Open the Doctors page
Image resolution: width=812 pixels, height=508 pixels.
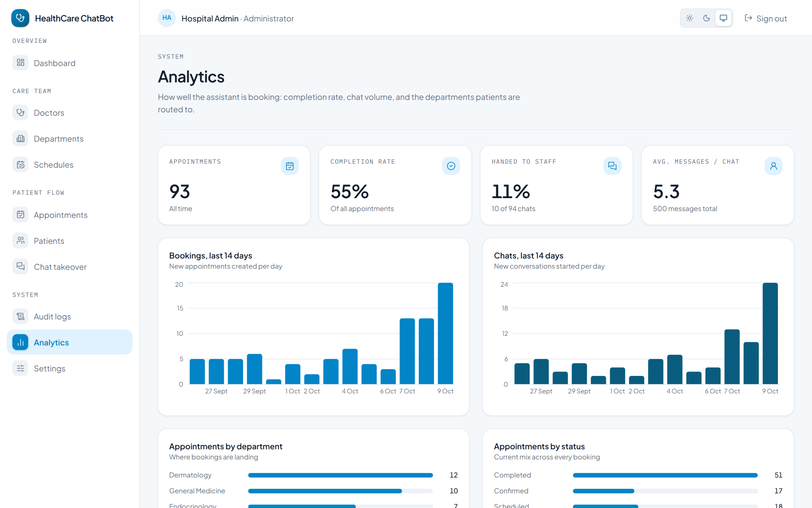[x=69, y=112]
